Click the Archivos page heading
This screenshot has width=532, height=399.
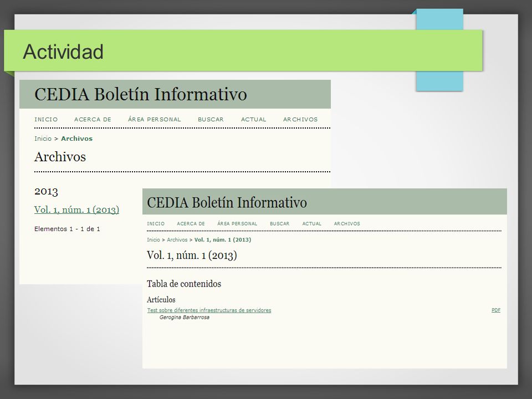[60, 157]
